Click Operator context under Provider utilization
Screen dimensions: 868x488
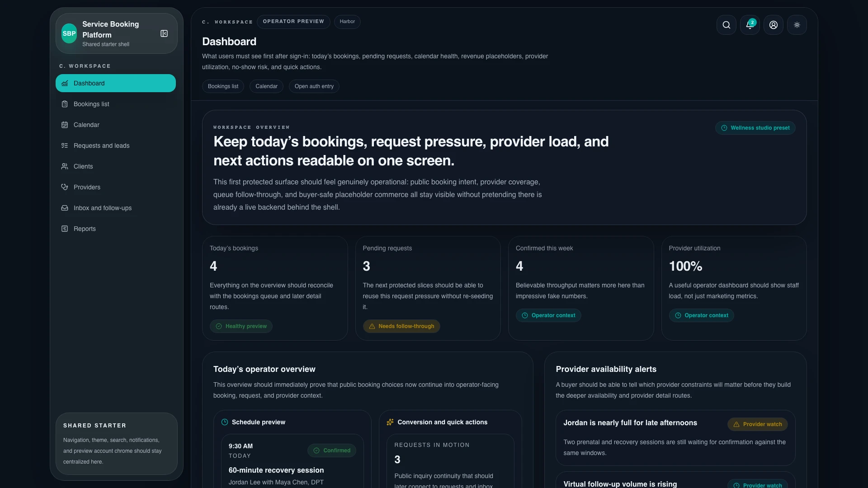click(x=702, y=315)
